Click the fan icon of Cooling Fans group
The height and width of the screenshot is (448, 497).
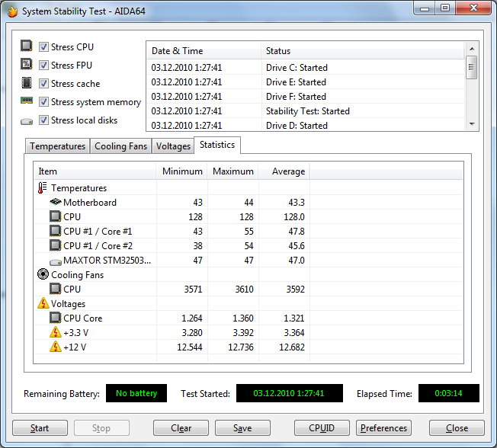coord(43,274)
